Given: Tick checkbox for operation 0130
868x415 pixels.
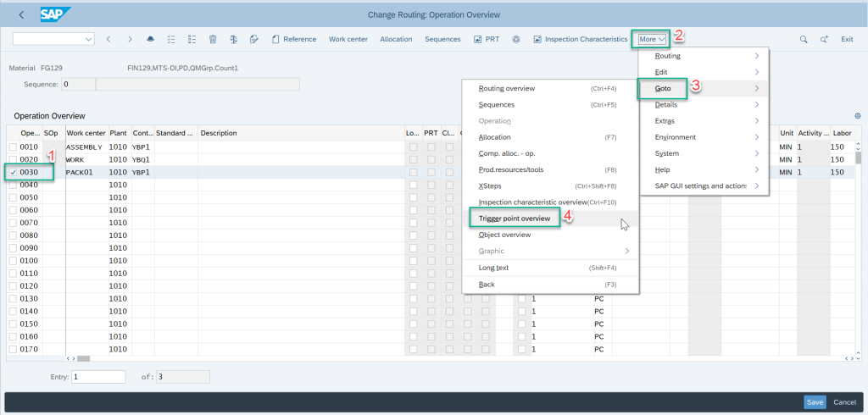Looking at the screenshot, I should (x=13, y=299).
